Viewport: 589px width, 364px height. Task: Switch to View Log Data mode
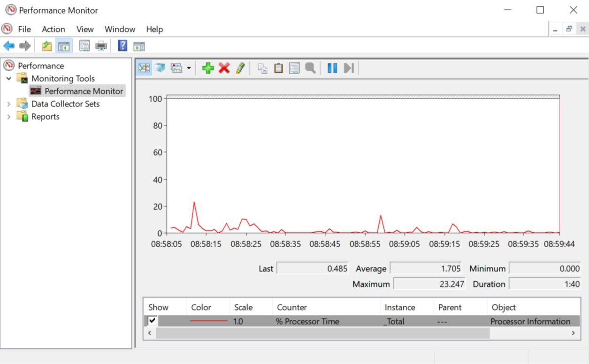[x=160, y=68]
